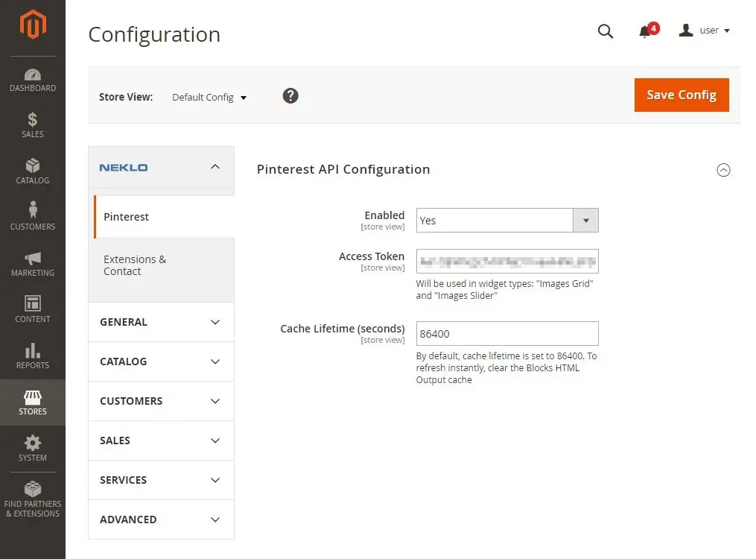Image resolution: width=756 pixels, height=559 pixels.
Task: Collapse Pinterest API Configuration group
Action: click(x=723, y=170)
